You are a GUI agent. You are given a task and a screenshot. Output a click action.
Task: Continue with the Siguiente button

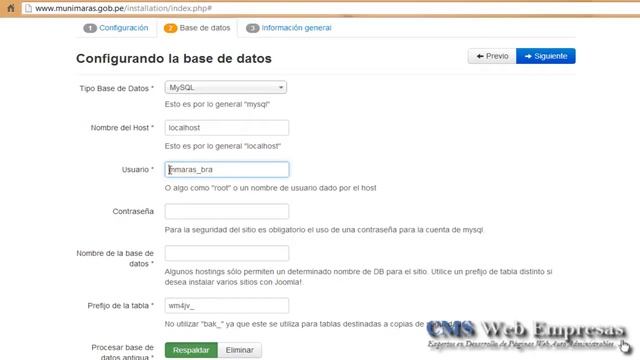546,56
